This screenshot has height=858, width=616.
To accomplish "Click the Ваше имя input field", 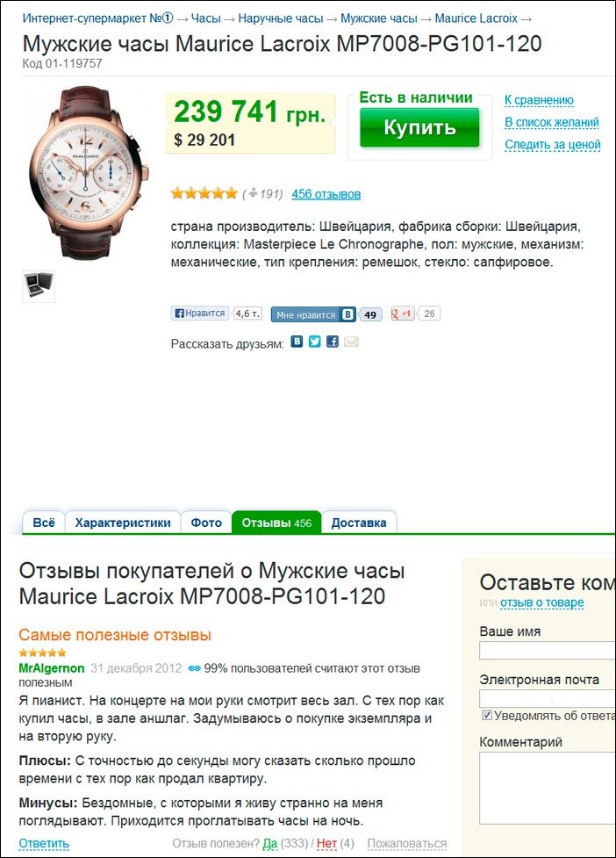I will (548, 650).
